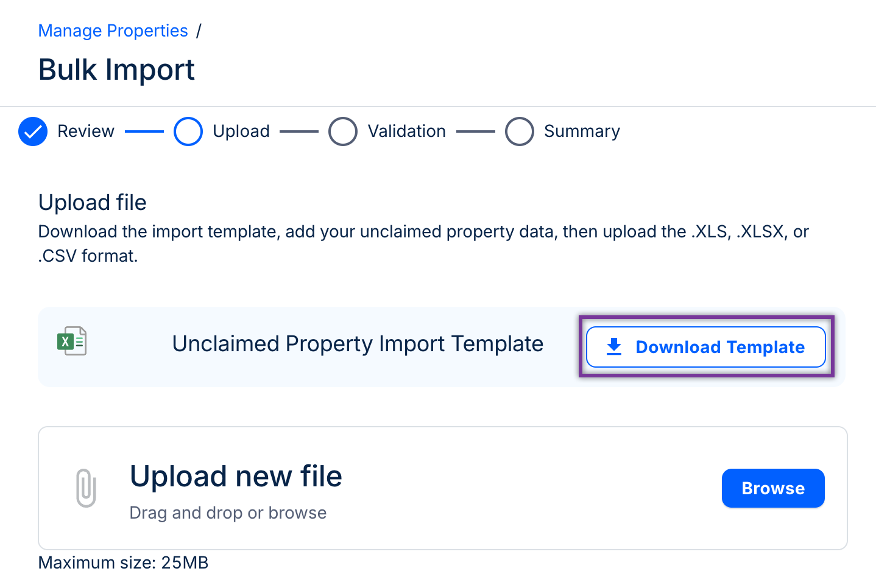
Task: Jump to the Validation step label
Action: click(x=407, y=131)
